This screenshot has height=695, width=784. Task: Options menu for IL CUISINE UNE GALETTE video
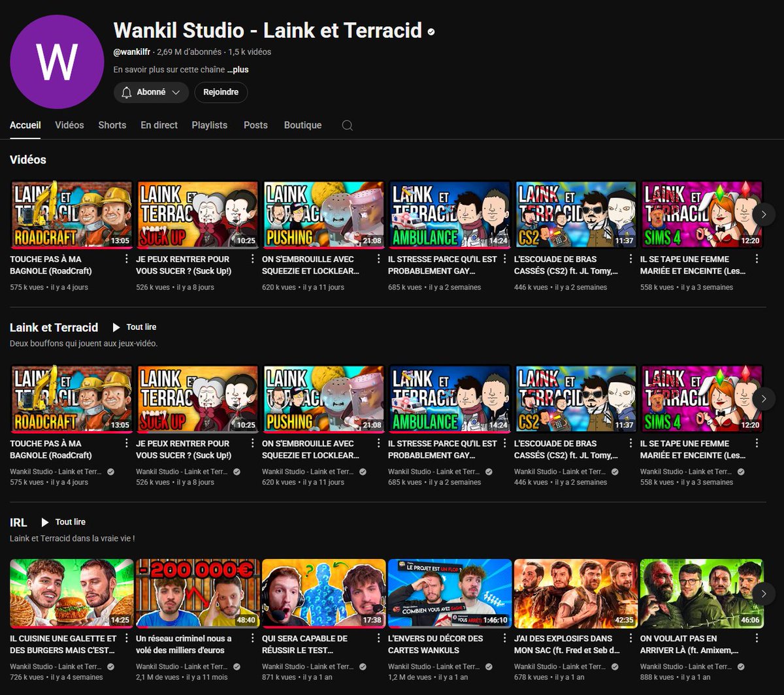coord(127,639)
